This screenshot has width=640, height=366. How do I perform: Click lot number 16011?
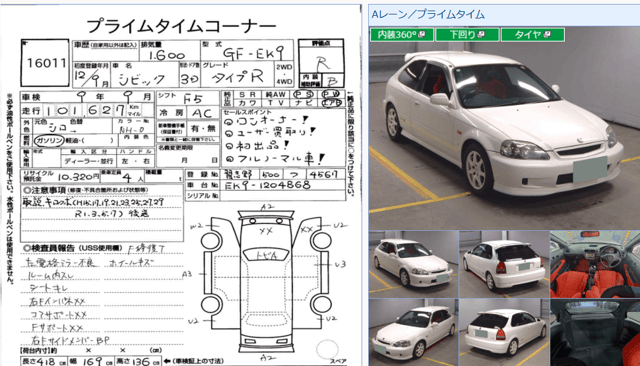[46, 63]
